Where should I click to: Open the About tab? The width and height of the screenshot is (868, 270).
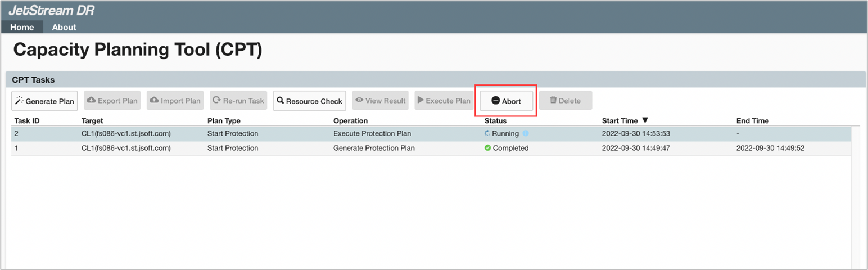[64, 27]
